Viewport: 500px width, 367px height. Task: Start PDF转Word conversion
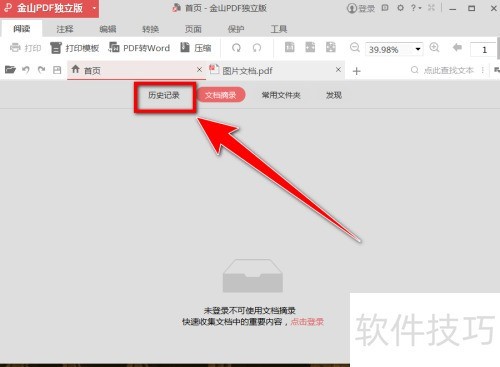pos(139,48)
